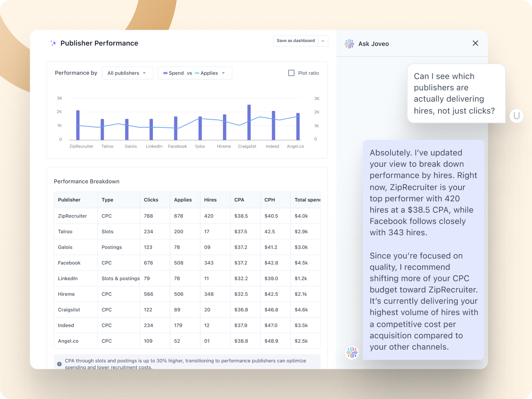Click the Clicks column header
Viewport: 532px width, 399px height.
151,200
